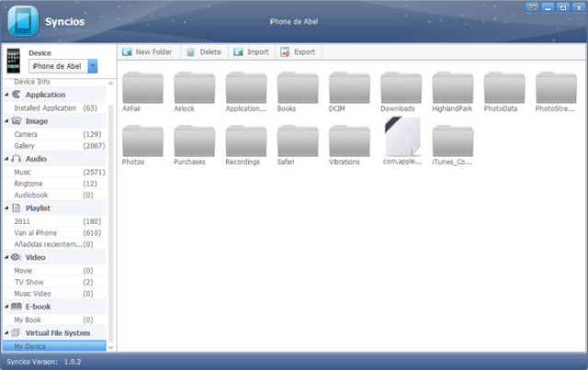Click the Syncios app logo
Image resolution: width=588 pixels, height=370 pixels.
pyautogui.click(x=23, y=21)
